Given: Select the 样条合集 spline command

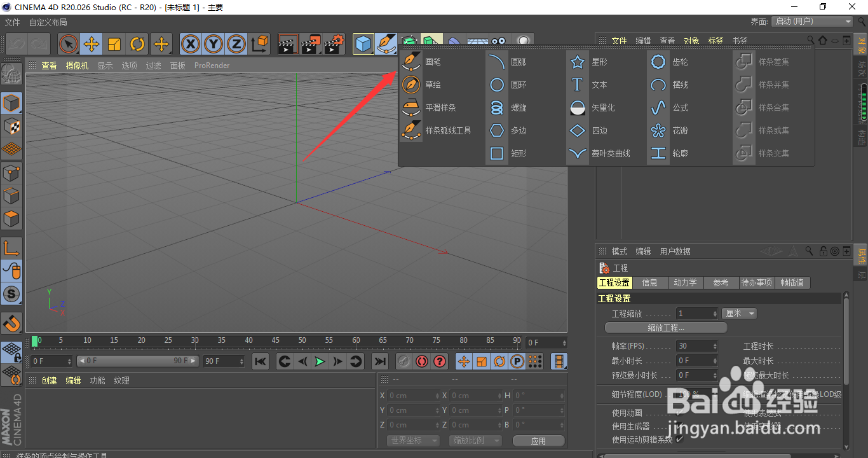Looking at the screenshot, I should [x=763, y=108].
